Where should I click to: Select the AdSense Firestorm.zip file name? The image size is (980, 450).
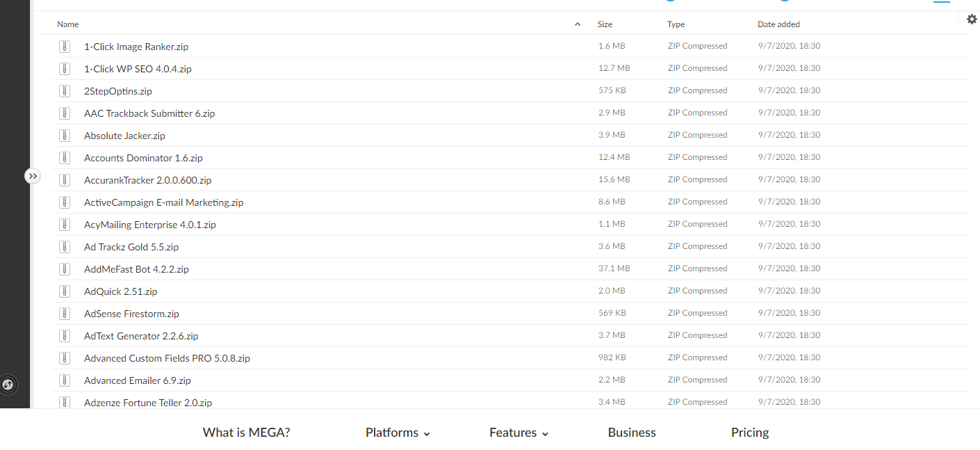pos(131,314)
